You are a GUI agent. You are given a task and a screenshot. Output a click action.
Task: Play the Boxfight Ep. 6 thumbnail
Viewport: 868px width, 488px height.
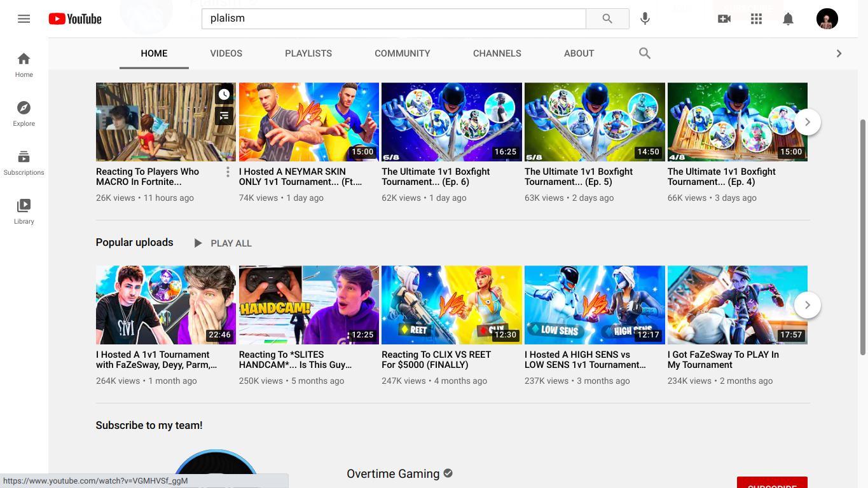click(x=451, y=122)
